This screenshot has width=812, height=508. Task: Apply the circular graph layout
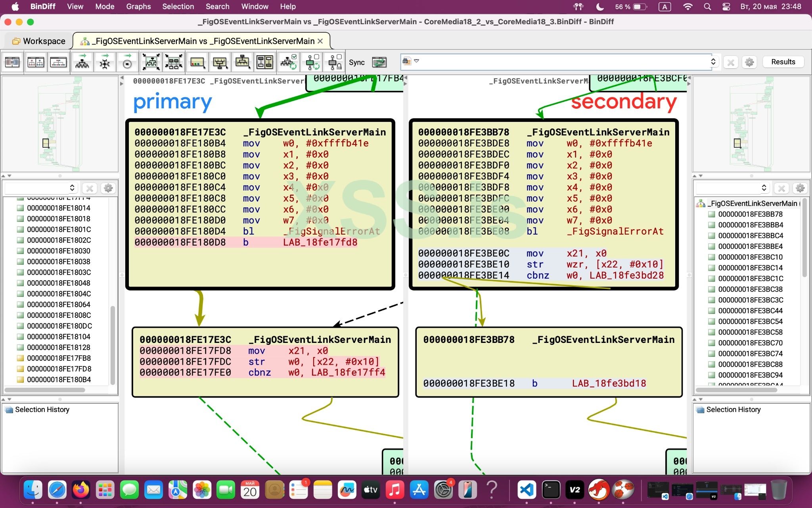pyautogui.click(x=127, y=62)
